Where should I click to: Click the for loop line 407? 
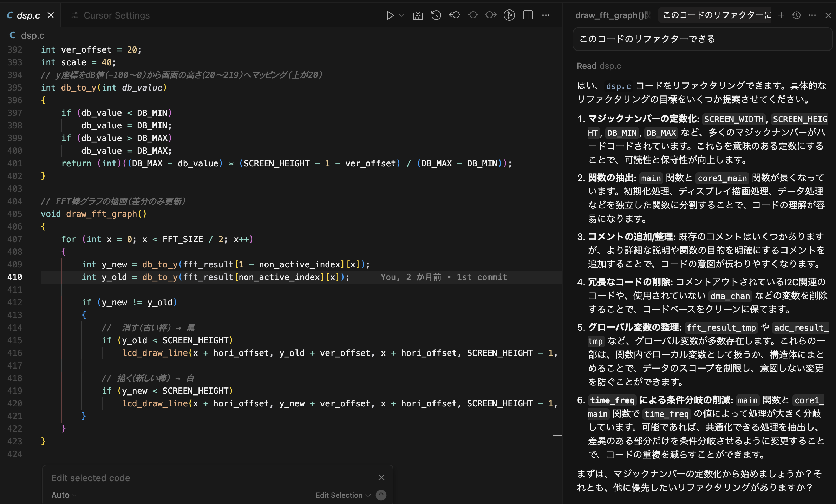(x=157, y=239)
